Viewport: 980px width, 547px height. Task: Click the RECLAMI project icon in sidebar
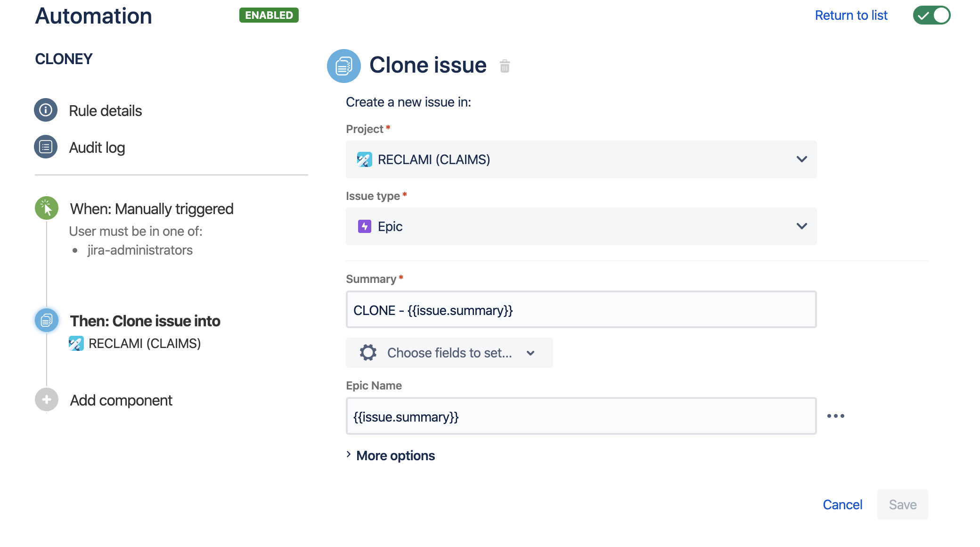pos(76,343)
